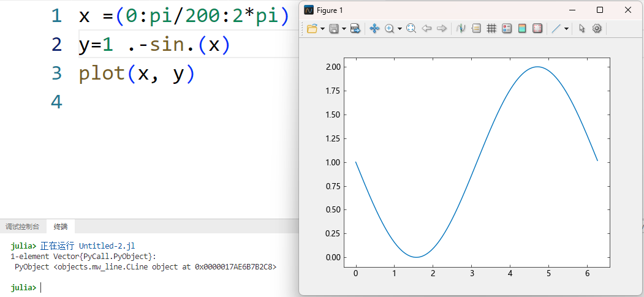644x297 pixels.
Task: Open a figure file with the folder icon
Action: [x=313, y=28]
